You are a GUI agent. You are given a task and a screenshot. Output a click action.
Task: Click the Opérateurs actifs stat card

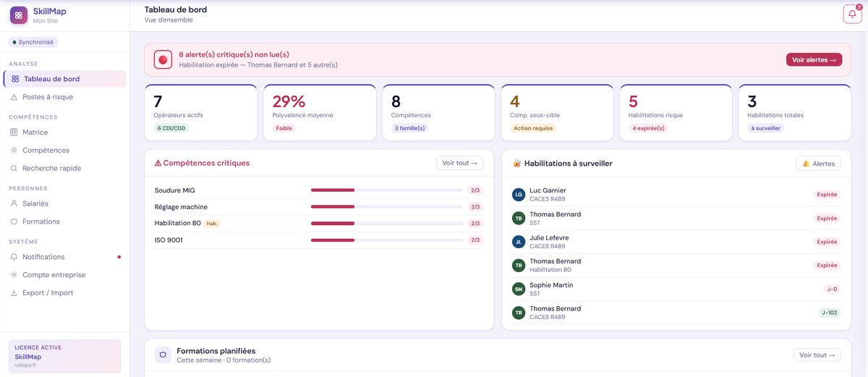coord(201,113)
